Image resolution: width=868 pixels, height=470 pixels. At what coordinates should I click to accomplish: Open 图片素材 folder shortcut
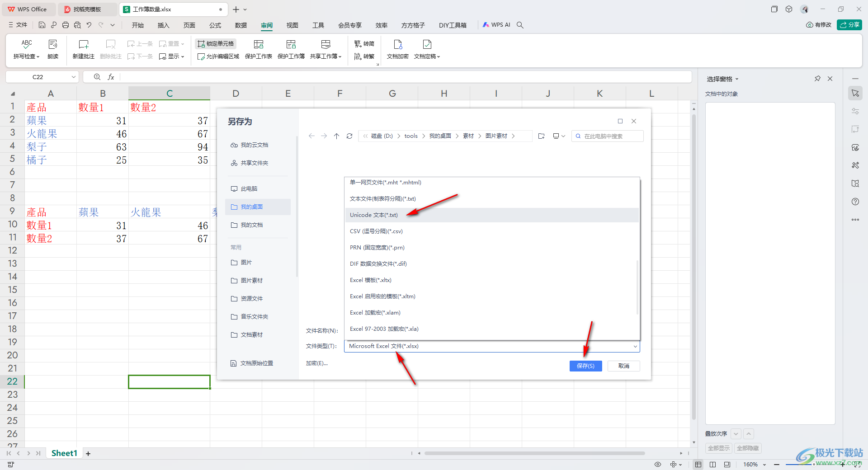[258, 281]
